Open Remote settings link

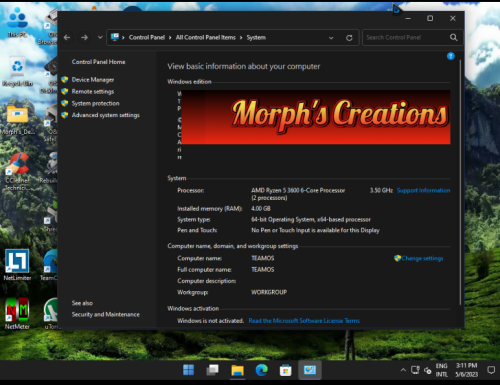(93, 92)
